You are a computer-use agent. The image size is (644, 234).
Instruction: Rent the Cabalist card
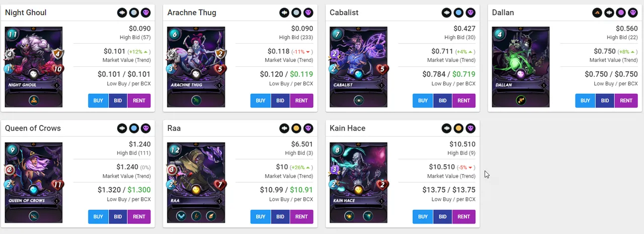[x=463, y=100]
